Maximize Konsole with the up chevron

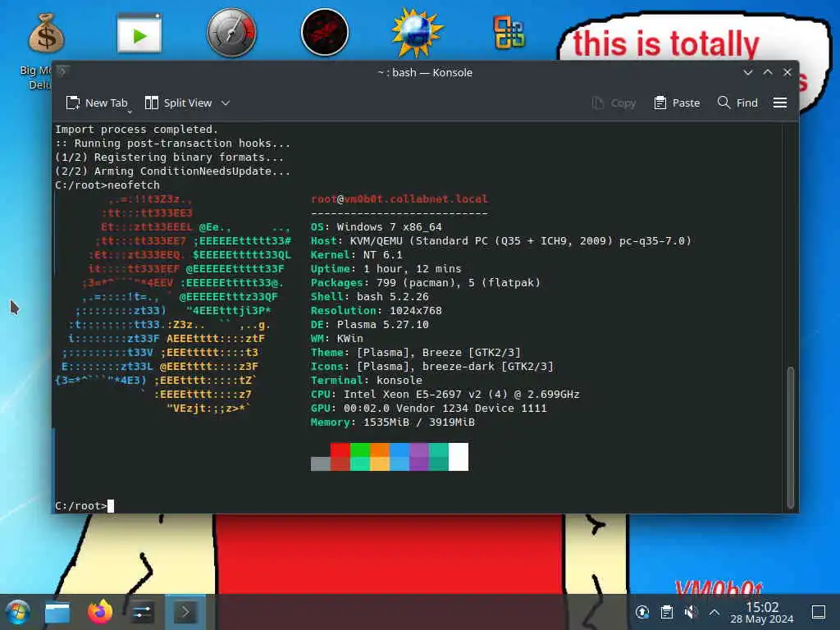pos(768,72)
